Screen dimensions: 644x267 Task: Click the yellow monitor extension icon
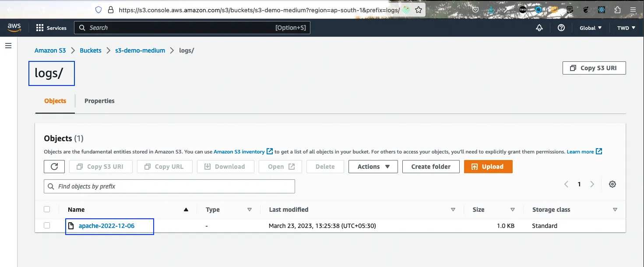[554, 9]
